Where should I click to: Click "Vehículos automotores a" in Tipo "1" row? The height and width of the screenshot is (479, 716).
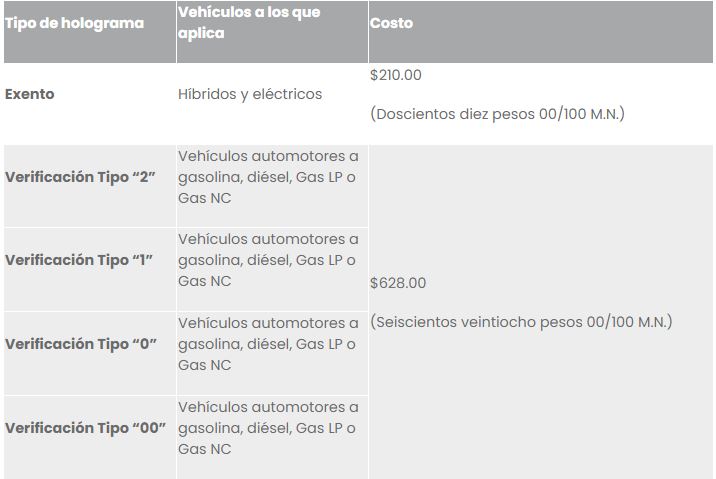[x=268, y=239]
